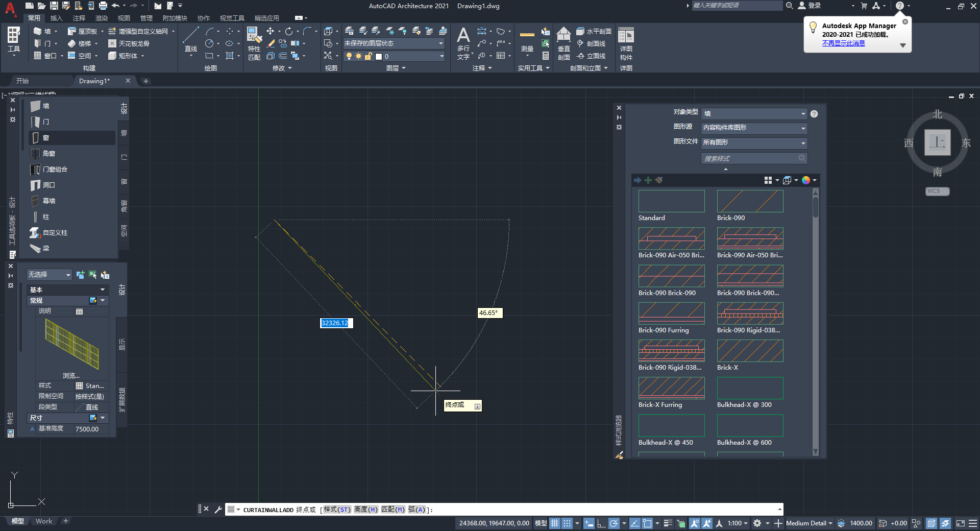
Task: Open the Medium Detail display configuration dropdown
Action: 809,523
